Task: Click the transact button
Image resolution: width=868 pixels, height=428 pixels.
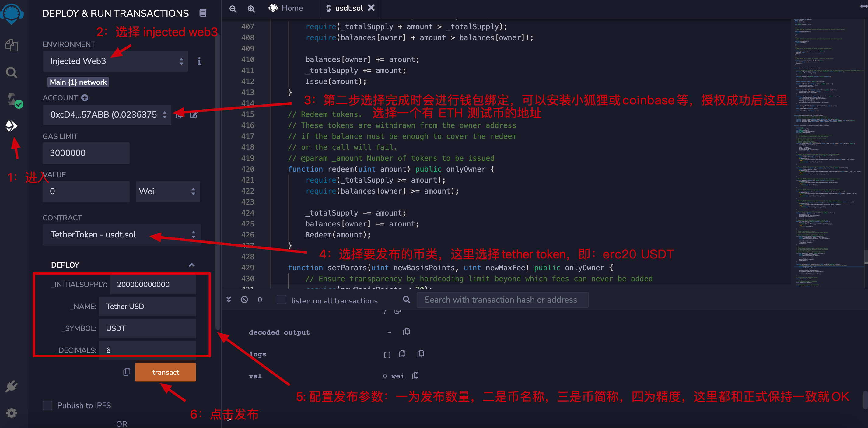Action: [166, 372]
